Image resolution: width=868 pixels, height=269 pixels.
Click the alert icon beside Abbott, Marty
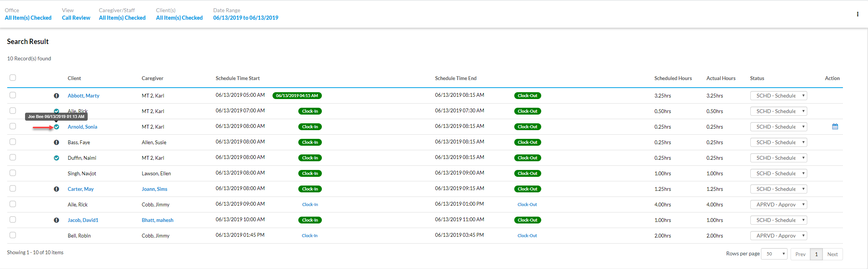(56, 96)
